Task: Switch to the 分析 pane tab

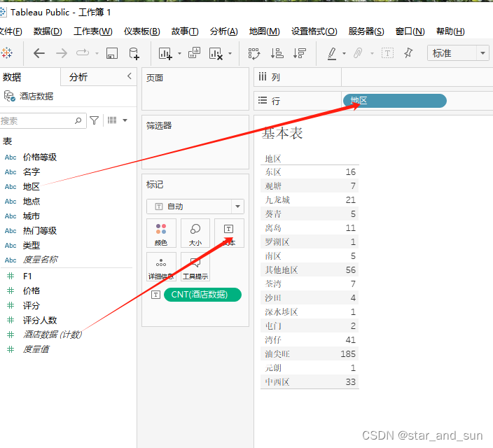Action: tap(78, 77)
